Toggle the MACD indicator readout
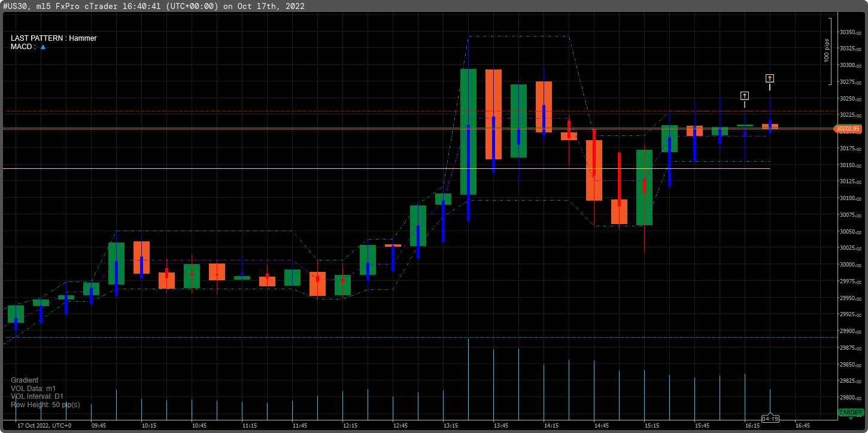This screenshot has width=868, height=433. tap(27, 46)
